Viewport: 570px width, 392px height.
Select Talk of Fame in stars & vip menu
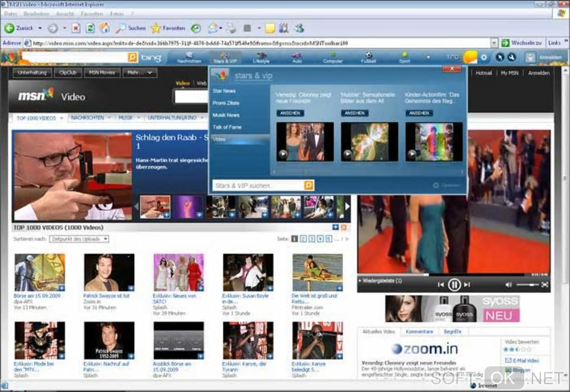point(226,127)
